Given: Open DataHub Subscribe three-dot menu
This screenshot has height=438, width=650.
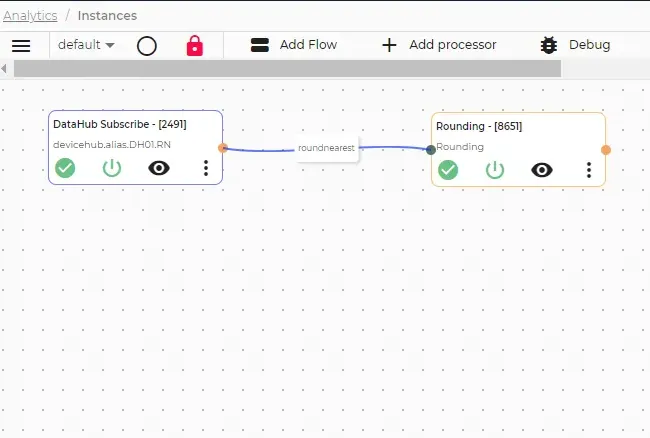Looking at the screenshot, I should click(206, 168).
